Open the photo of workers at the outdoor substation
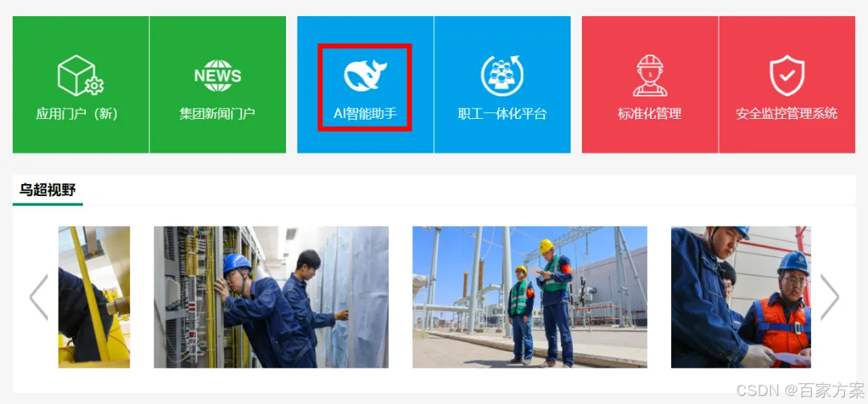 point(530,297)
